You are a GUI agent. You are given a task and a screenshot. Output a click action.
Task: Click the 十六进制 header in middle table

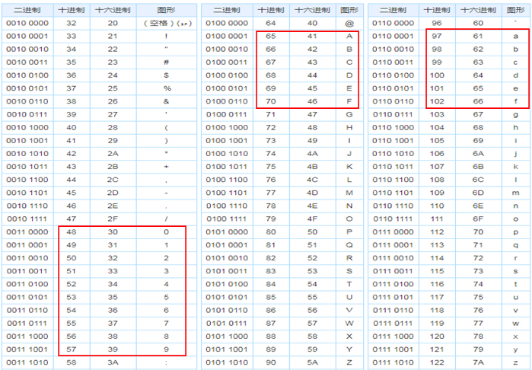coord(312,10)
